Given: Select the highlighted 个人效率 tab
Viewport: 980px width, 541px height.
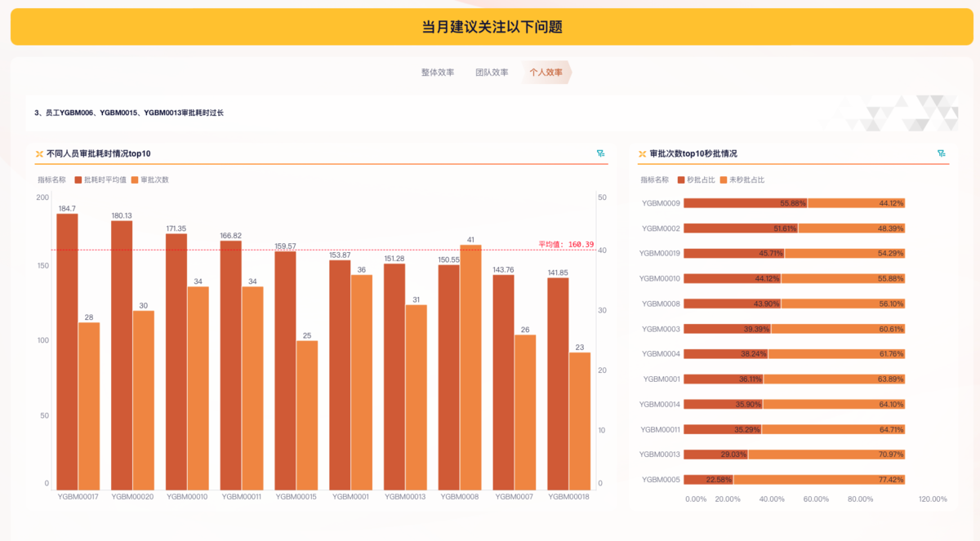Looking at the screenshot, I should point(548,72).
